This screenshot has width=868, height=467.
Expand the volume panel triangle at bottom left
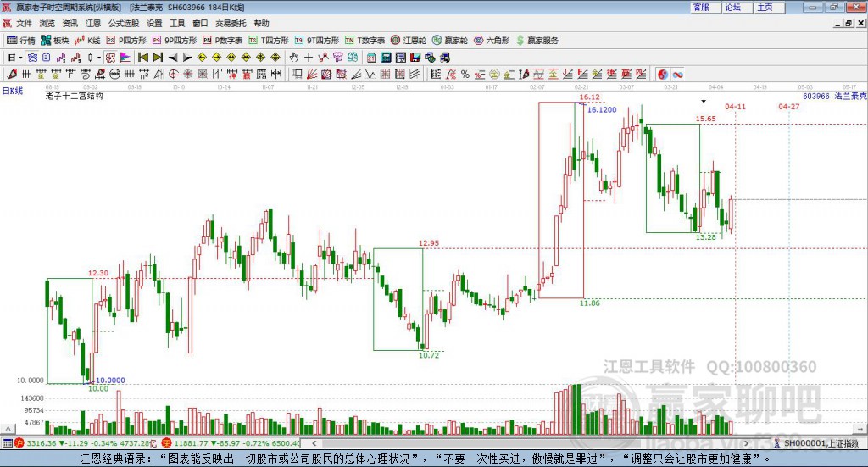pos(8,429)
